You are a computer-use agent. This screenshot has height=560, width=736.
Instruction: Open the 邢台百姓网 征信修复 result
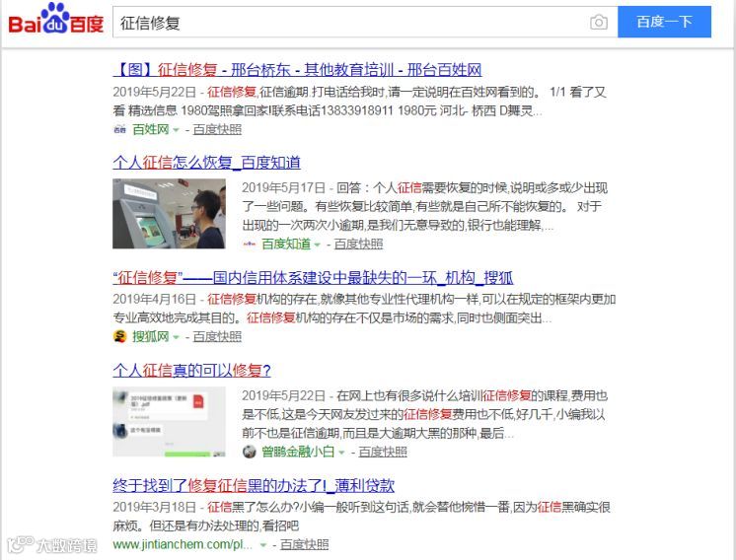tap(297, 70)
